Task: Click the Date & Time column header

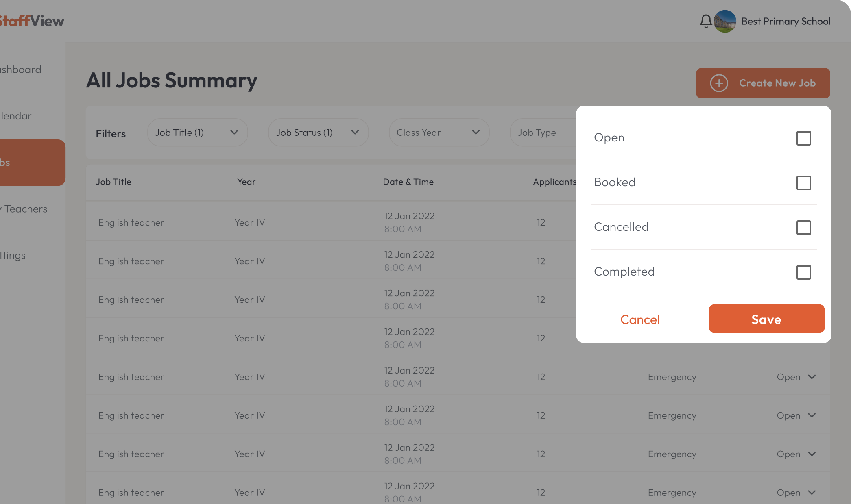Action: 408,182
